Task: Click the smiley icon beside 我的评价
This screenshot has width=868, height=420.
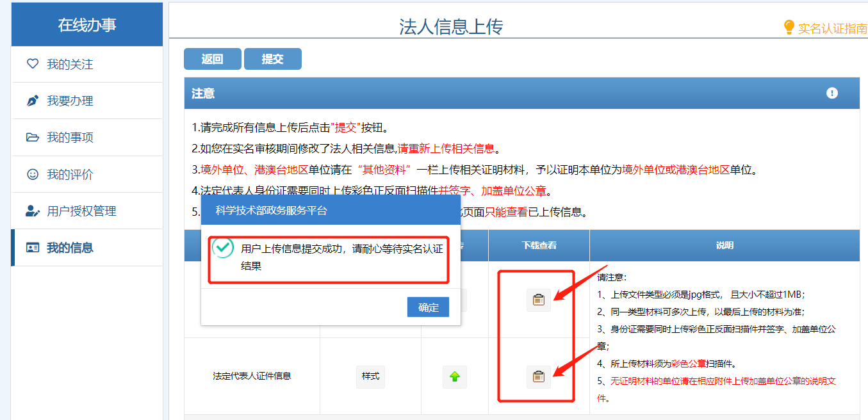Action: coord(33,174)
